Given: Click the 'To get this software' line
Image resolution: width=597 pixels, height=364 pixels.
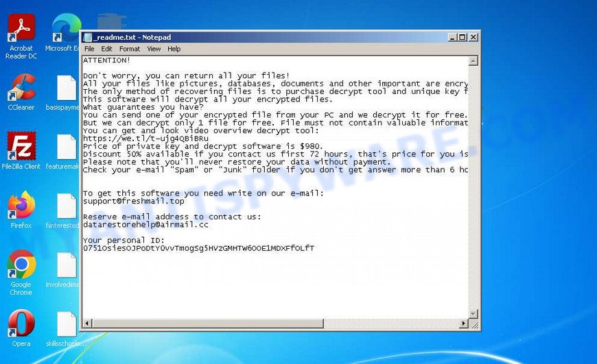Looking at the screenshot, I should pos(203,193).
